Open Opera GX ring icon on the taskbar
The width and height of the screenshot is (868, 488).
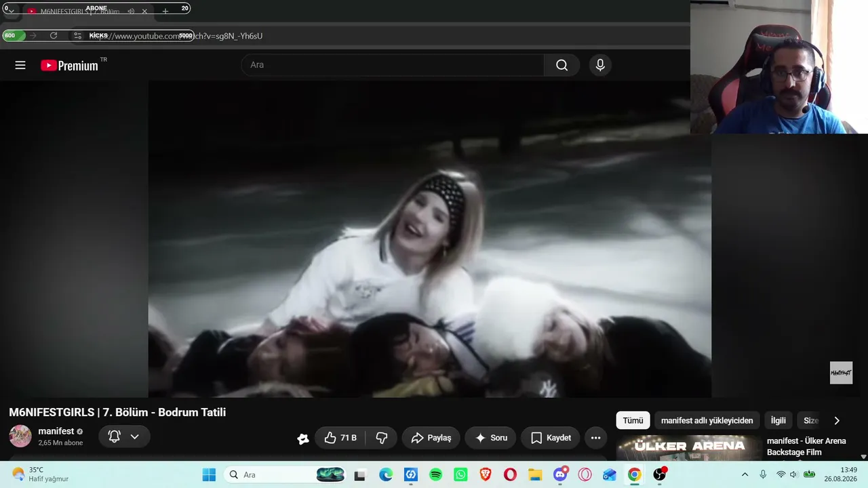[x=585, y=475]
